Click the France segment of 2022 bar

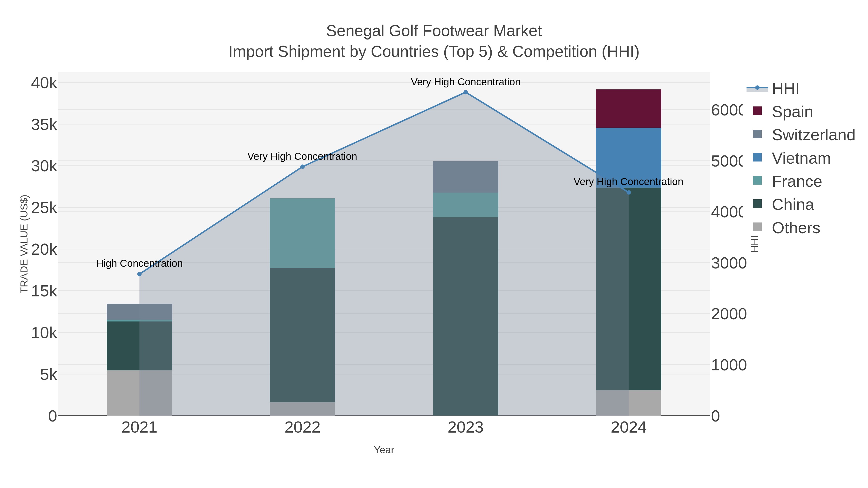coord(303,233)
